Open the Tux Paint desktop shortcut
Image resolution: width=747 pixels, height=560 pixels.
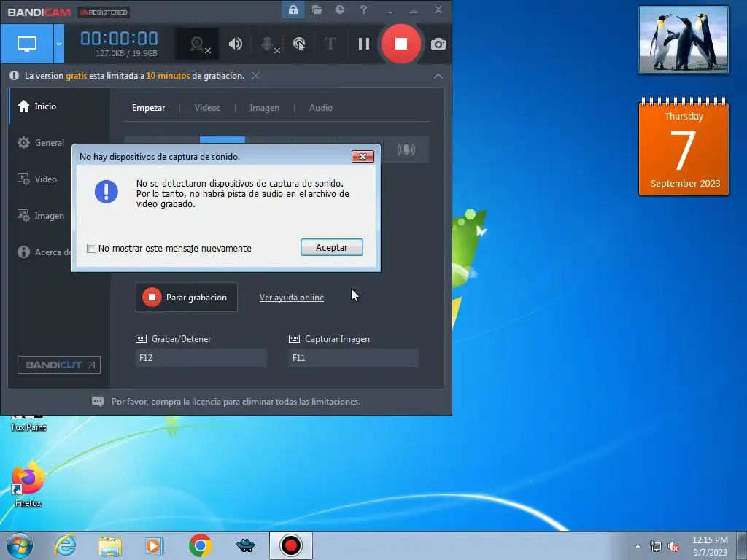(x=28, y=424)
